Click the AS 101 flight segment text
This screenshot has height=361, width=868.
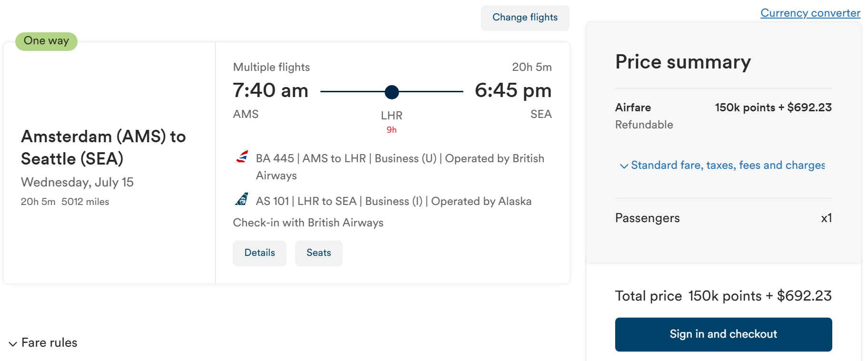coord(393,201)
